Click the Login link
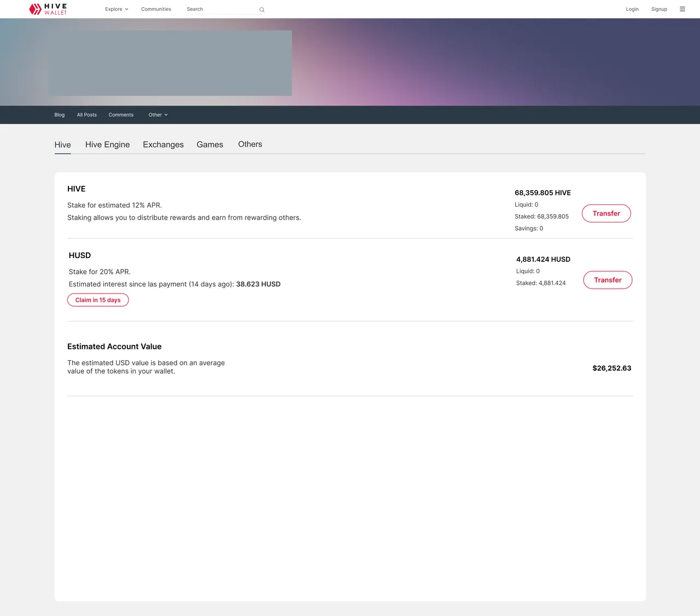Image resolution: width=700 pixels, height=616 pixels. tap(632, 9)
